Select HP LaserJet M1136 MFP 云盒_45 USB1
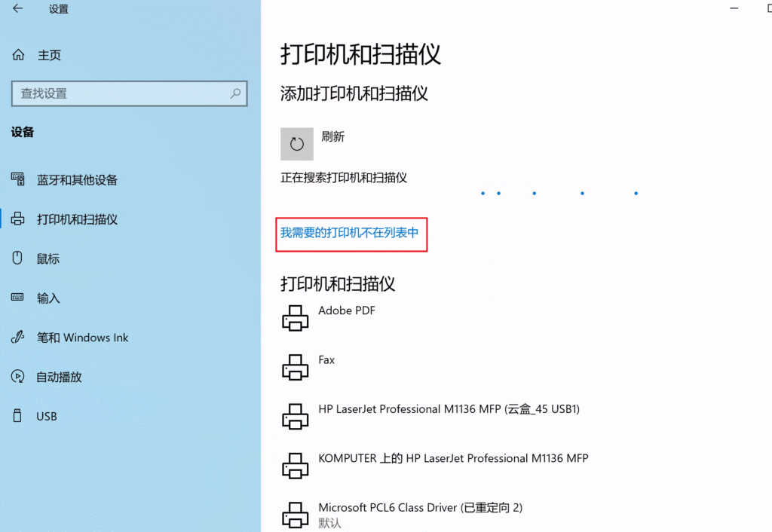Viewport: 772px width, 532px height. (449, 409)
